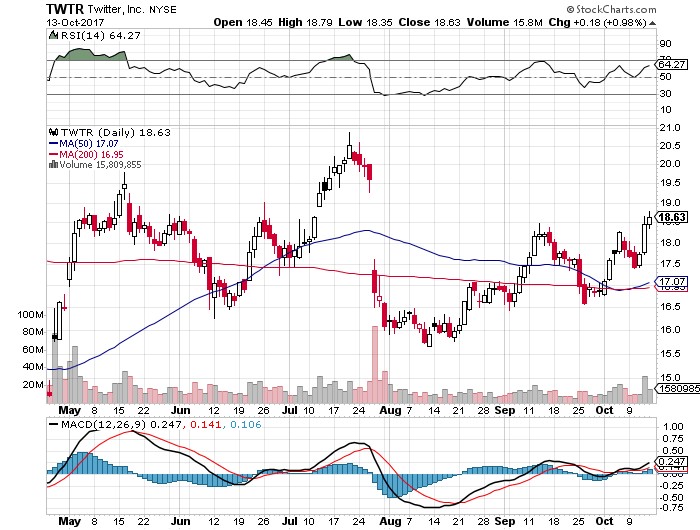Click the High 18.79 value

[x=305, y=22]
